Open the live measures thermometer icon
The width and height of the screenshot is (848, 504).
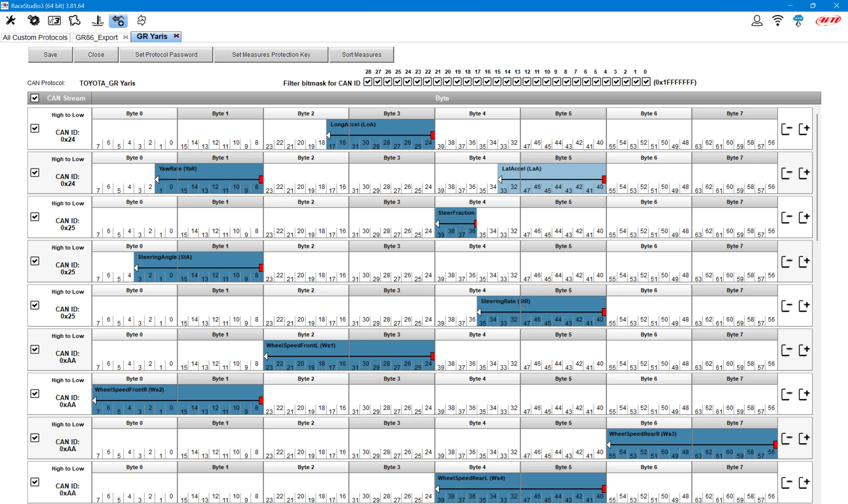coord(97,21)
